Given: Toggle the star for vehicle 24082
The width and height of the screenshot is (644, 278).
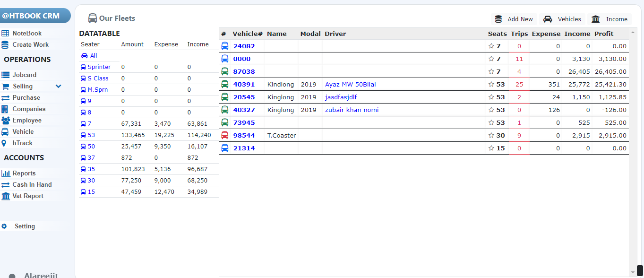Looking at the screenshot, I should [x=491, y=46].
